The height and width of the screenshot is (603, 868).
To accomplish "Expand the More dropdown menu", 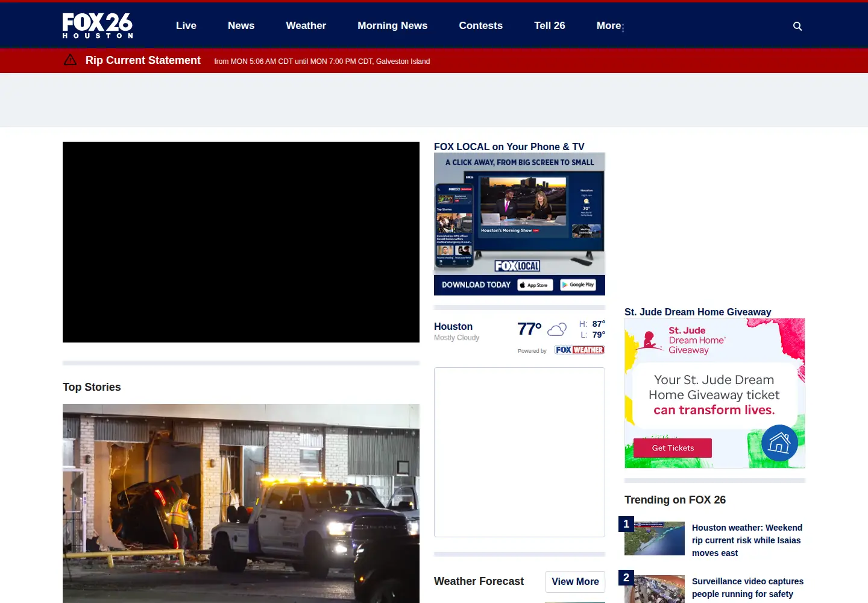I will pos(610,25).
